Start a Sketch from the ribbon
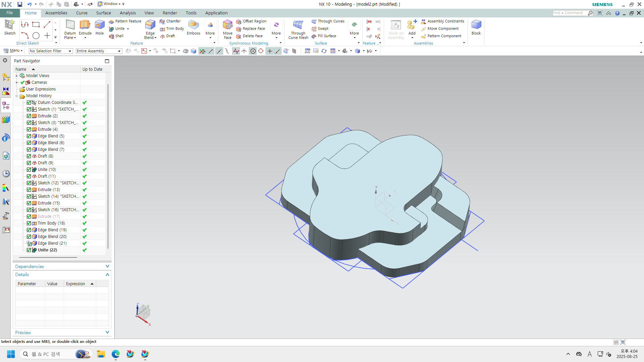 click(10, 25)
